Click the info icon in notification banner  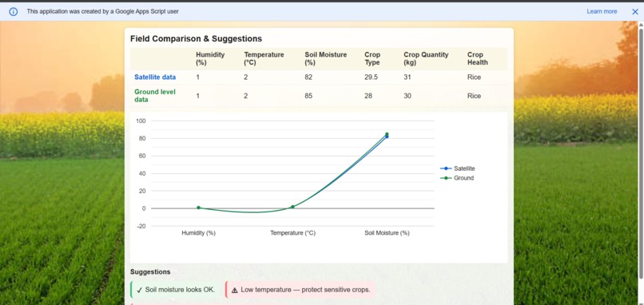14,12
